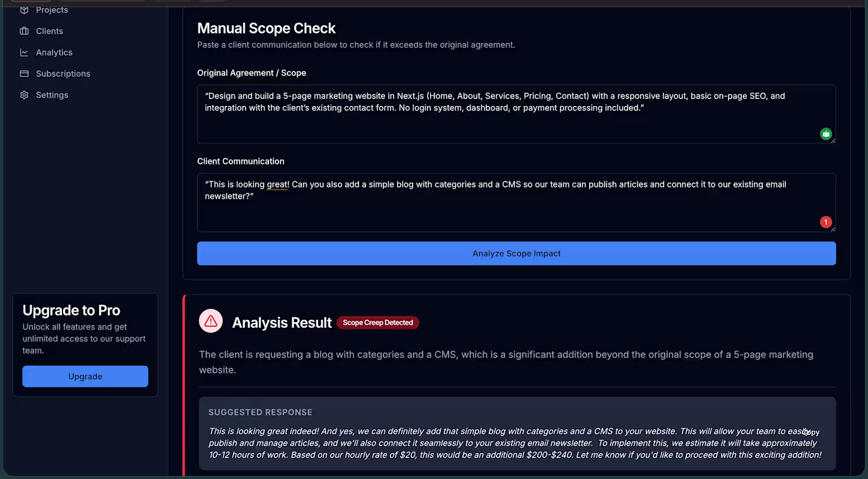Click the Analytics chart icon
Screen dimensions: 868x479
click(x=24, y=53)
